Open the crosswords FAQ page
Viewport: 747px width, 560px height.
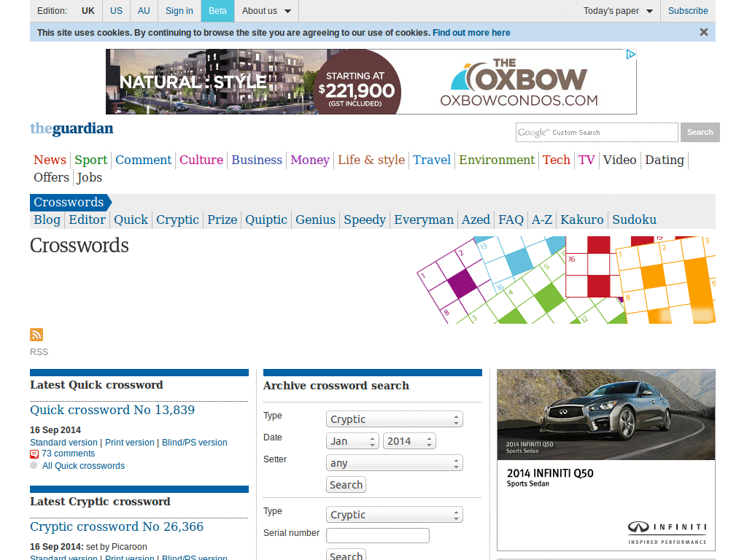pyautogui.click(x=511, y=220)
